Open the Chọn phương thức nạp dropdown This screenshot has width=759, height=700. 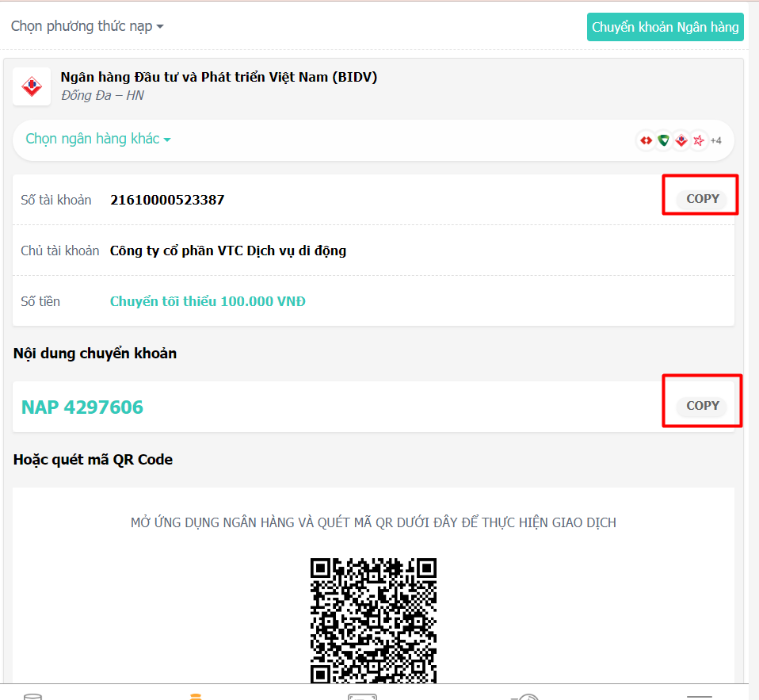click(x=87, y=26)
